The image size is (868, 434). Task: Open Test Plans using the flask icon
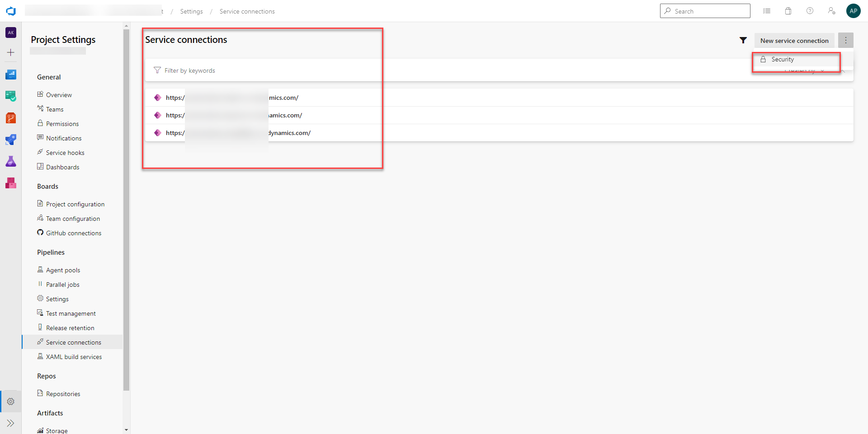[x=11, y=161]
